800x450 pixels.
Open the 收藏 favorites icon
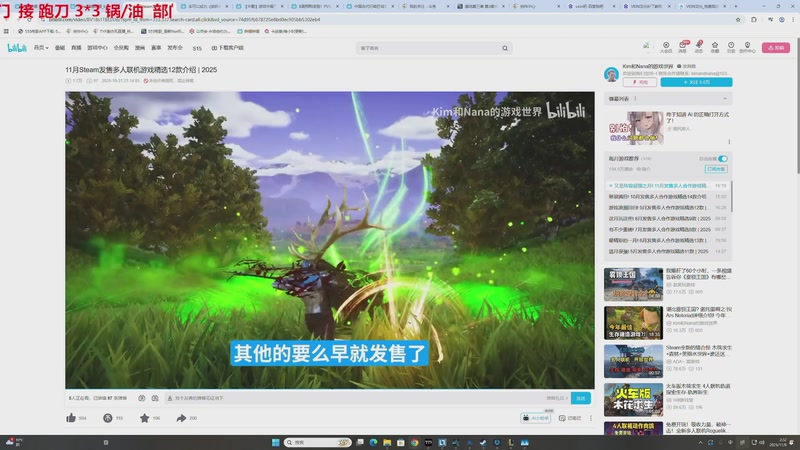coord(715,47)
